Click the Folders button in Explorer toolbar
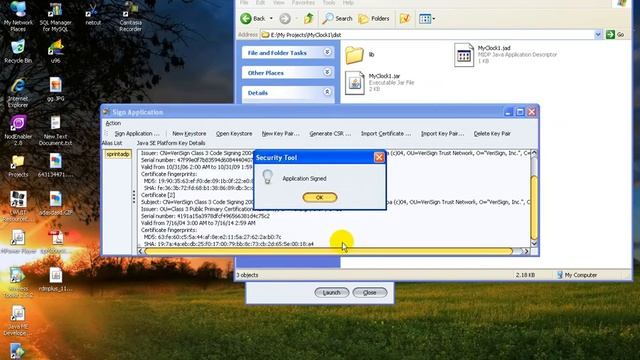 373,18
